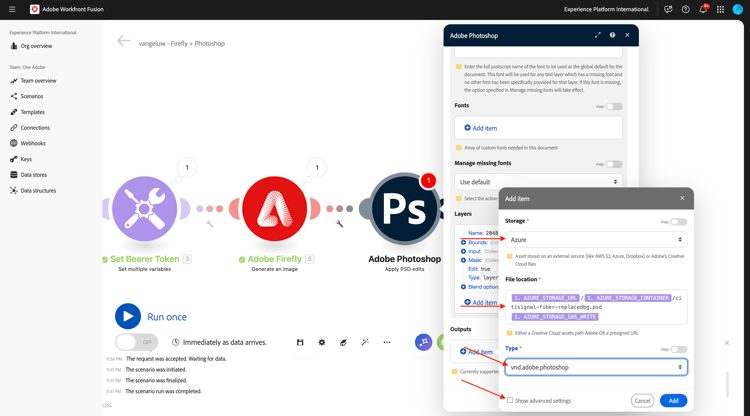Open help in the Adobe Photoshop panel header

point(612,35)
